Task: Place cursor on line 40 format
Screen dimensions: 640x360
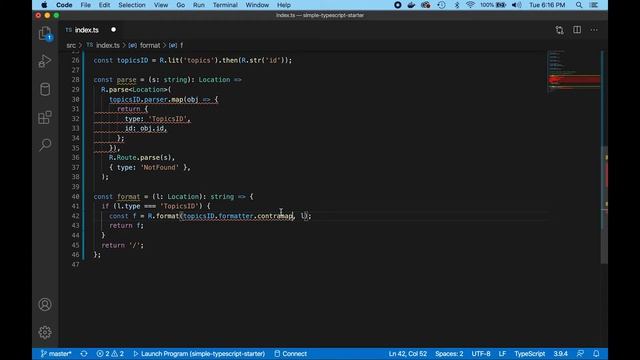Action: (x=128, y=196)
